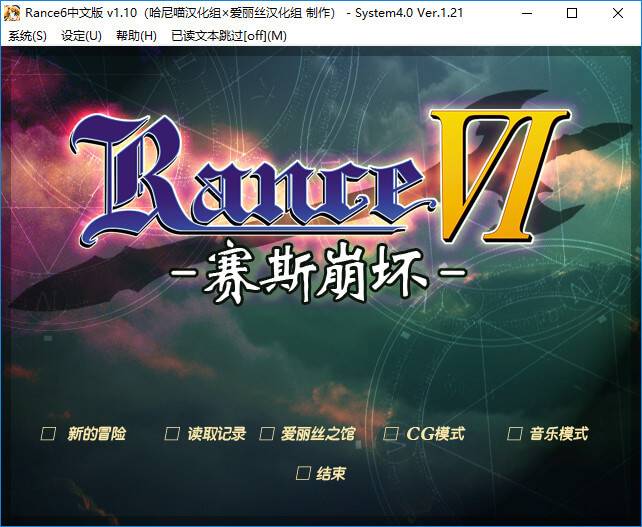Toggle 已读文本跳过[off] read-text skip
642x527 pixels.
pos(228,36)
